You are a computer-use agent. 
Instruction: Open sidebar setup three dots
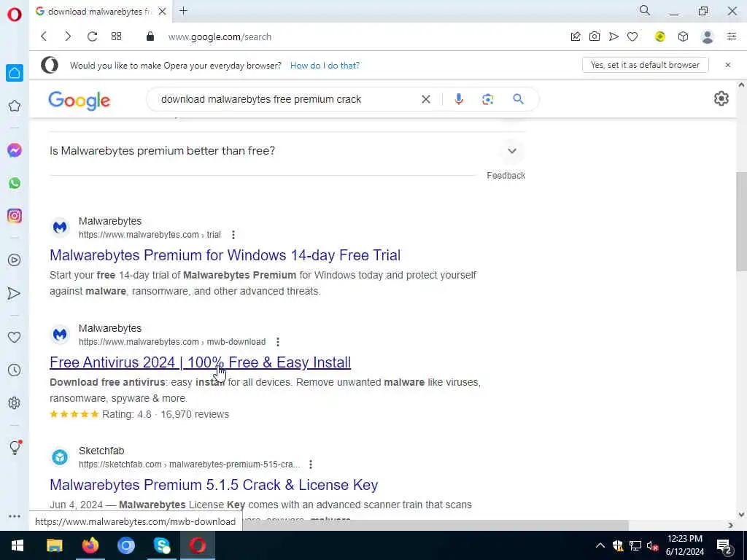[x=15, y=516]
